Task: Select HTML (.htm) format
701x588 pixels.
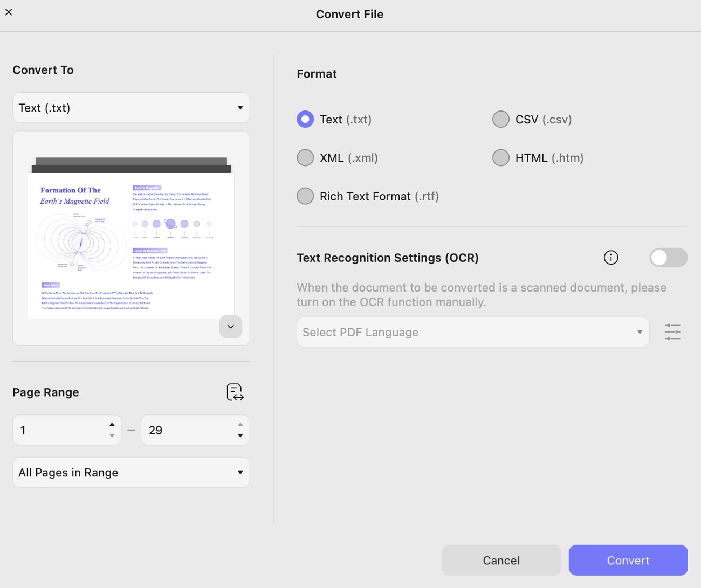Action: [x=501, y=158]
